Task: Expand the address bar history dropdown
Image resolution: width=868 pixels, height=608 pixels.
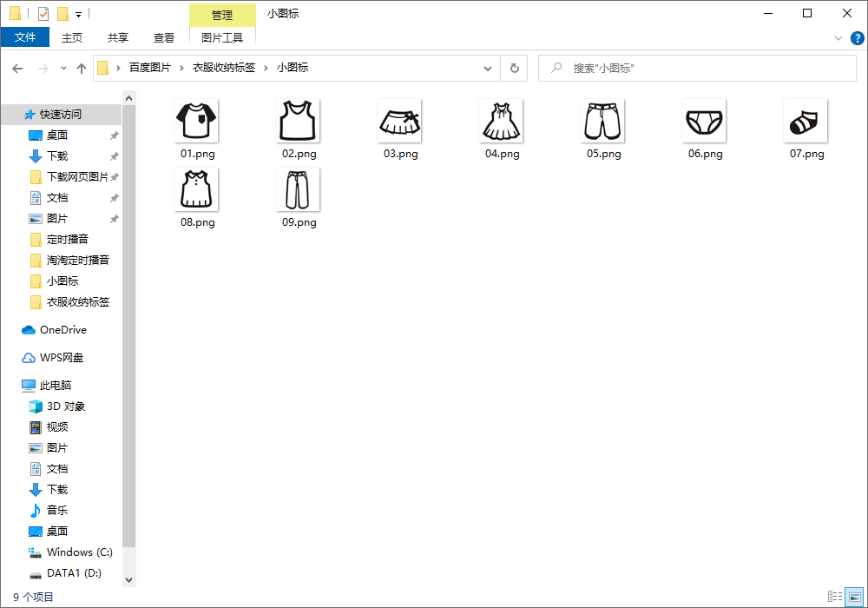Action: point(488,68)
